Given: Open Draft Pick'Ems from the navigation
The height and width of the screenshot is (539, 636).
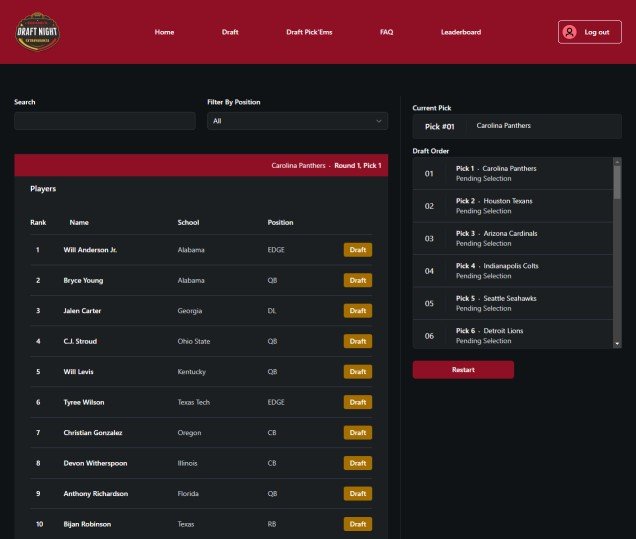Looking at the screenshot, I should [309, 32].
